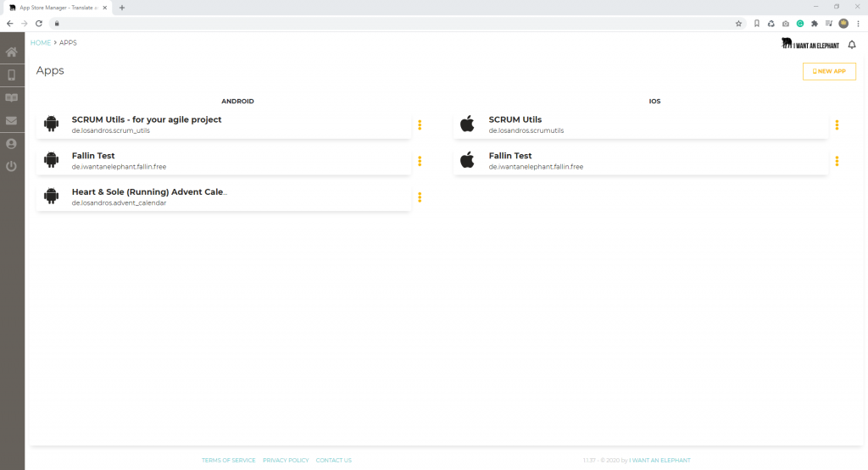Open options menu for iOS SCRUM Utils
The height and width of the screenshot is (470, 868).
coord(837,125)
